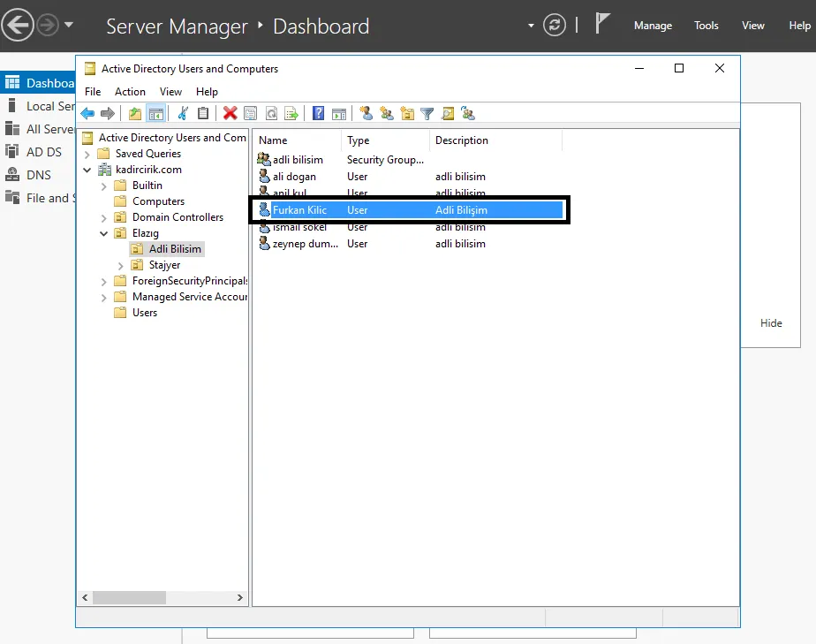Image resolution: width=816 pixels, height=644 pixels.
Task: Open Dashboard in Server Manager sidebar
Action: tap(39, 83)
